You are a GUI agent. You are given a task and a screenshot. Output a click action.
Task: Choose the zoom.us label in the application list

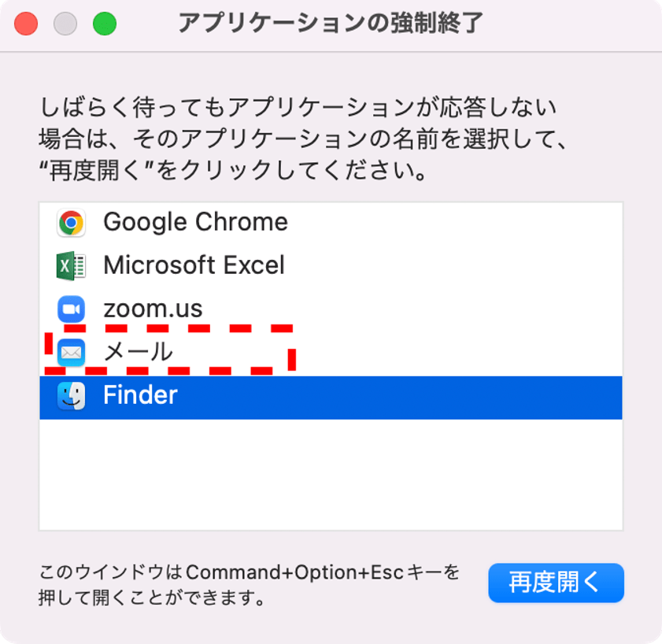[153, 309]
